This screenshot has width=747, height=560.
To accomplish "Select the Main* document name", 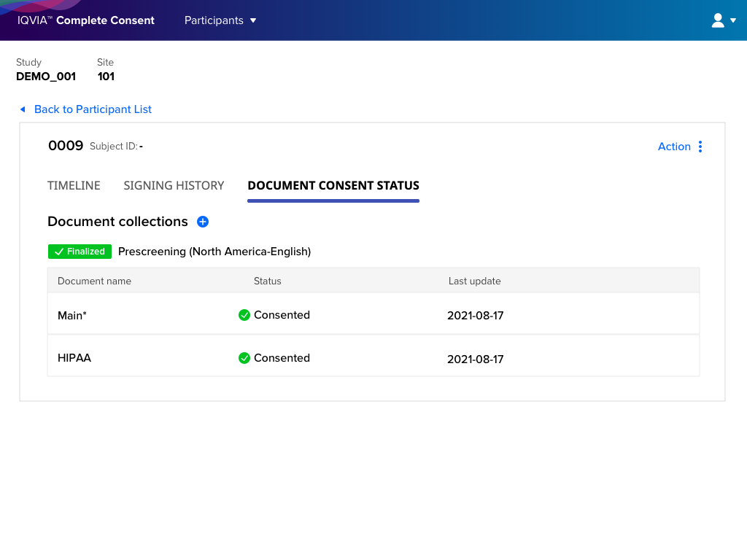I will pyautogui.click(x=72, y=316).
